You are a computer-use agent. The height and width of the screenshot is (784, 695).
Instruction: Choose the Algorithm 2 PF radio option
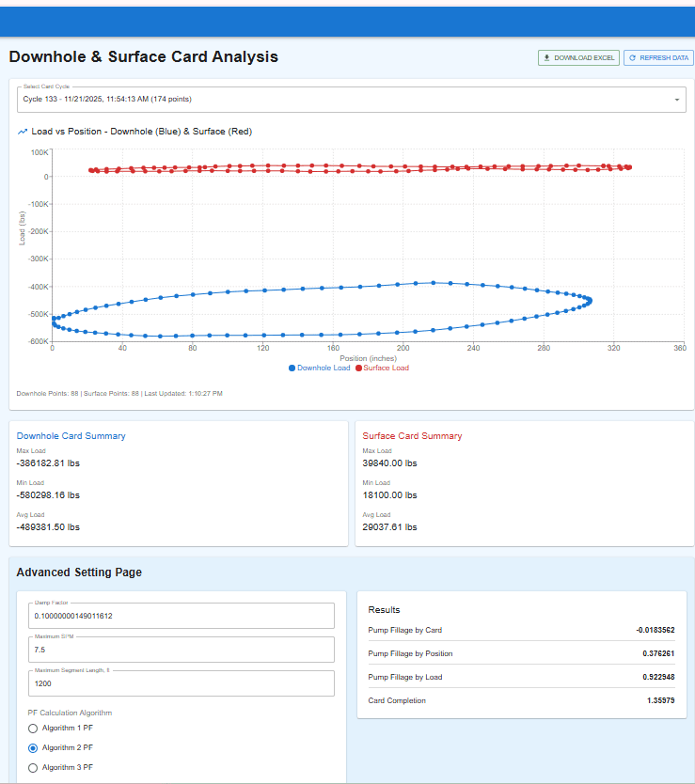pyautogui.click(x=34, y=748)
